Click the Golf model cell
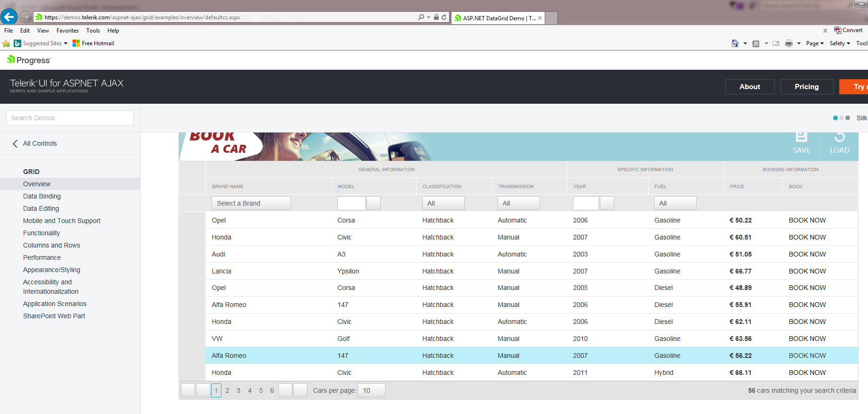The width and height of the screenshot is (868, 414). click(344, 339)
